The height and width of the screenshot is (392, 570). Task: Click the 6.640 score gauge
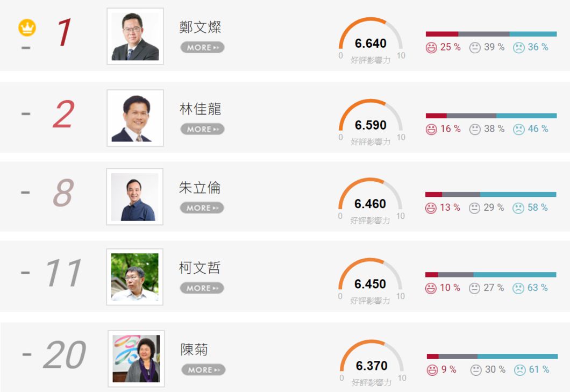(371, 41)
